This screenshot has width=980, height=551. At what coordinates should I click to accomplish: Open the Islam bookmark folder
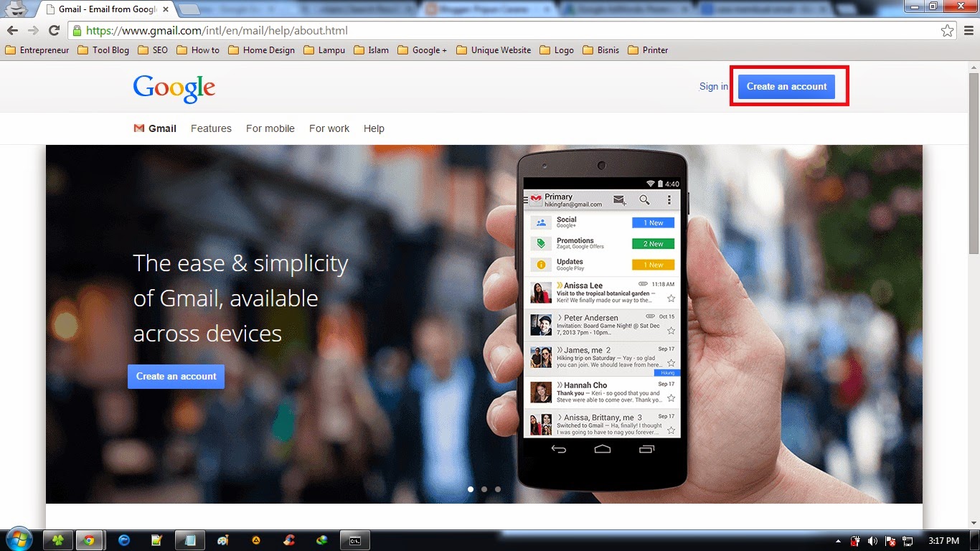pyautogui.click(x=371, y=50)
